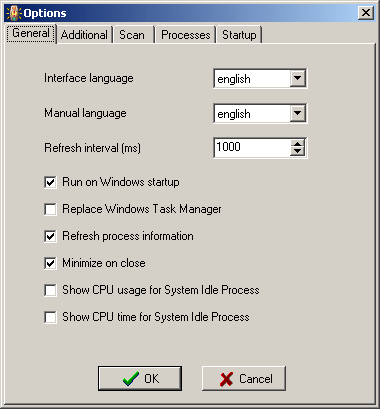This screenshot has height=409, width=380.
Task: Click the Manual language label
Action: (85, 113)
